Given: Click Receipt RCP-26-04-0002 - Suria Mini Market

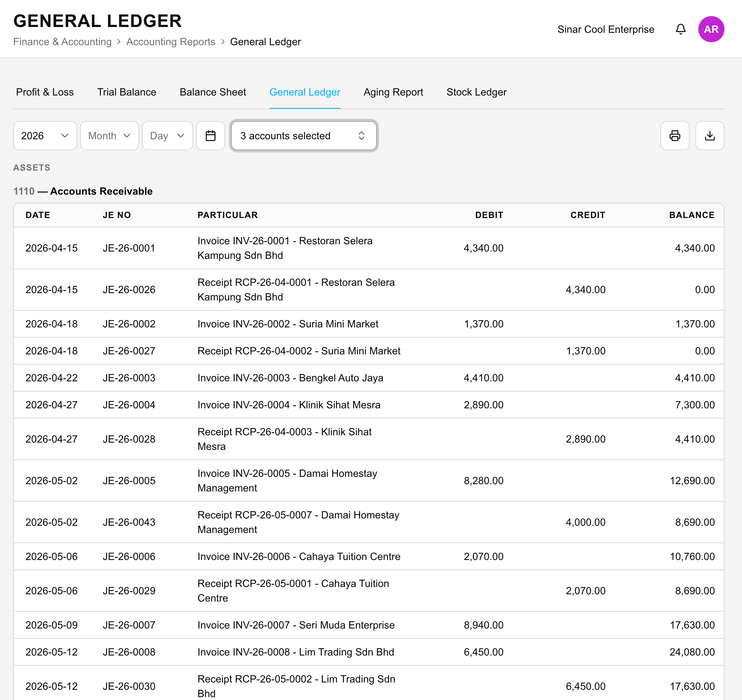Looking at the screenshot, I should pos(299,351).
